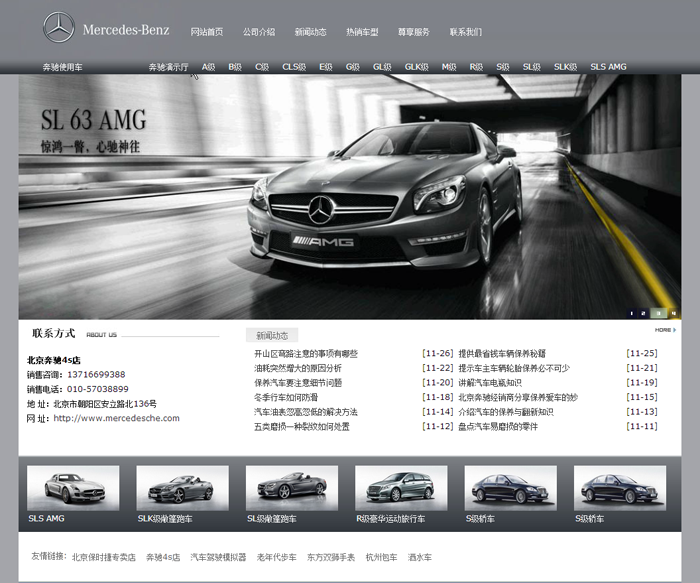Select the 新闻动态 tab above news list
This screenshot has height=583, width=700.
coord(272,336)
